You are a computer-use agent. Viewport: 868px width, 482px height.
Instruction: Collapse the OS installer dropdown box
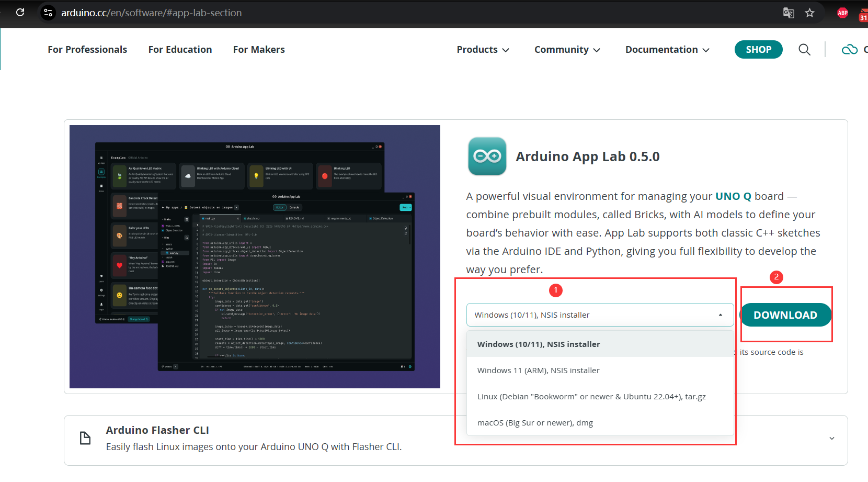600,315
